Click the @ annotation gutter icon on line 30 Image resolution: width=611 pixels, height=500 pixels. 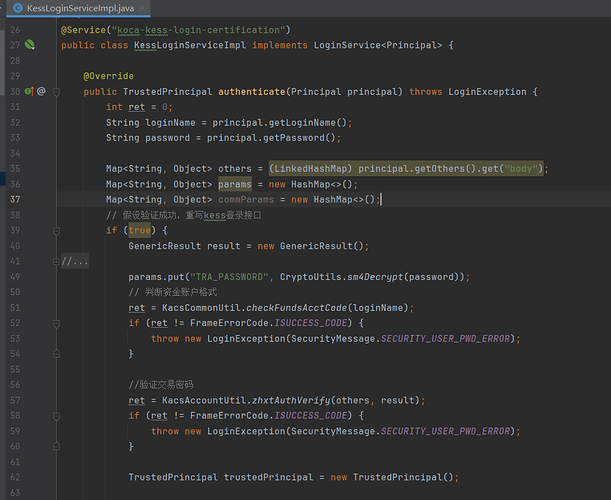click(x=41, y=92)
